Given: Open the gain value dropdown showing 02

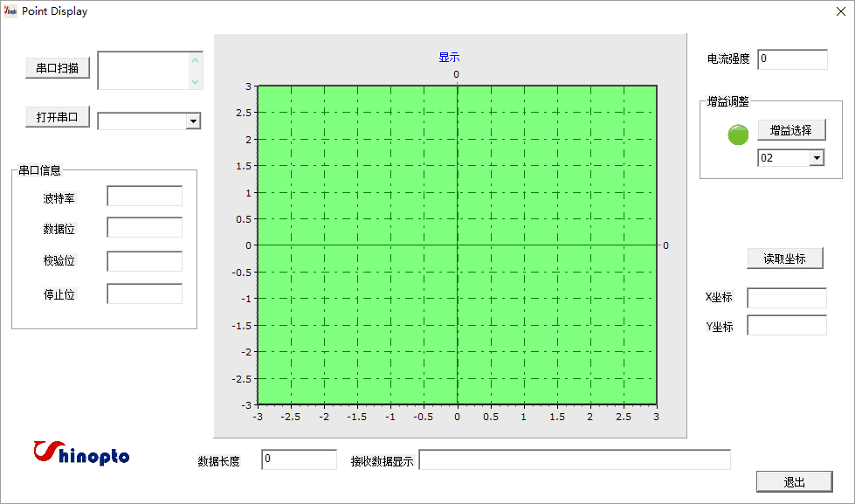Looking at the screenshot, I should (817, 158).
